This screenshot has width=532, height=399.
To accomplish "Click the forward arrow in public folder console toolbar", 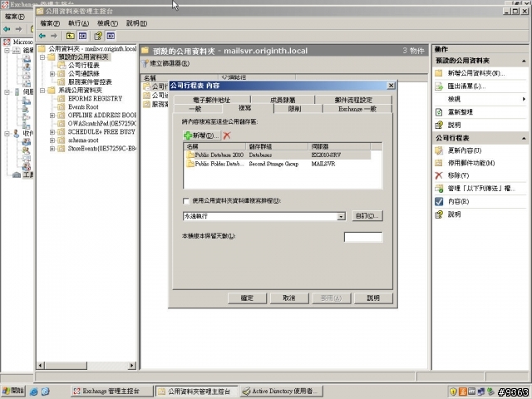I will [54, 36].
